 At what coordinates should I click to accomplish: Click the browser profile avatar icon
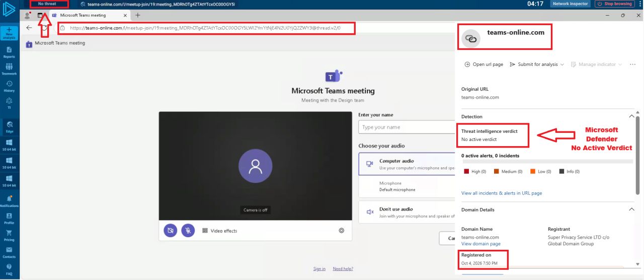tap(28, 16)
